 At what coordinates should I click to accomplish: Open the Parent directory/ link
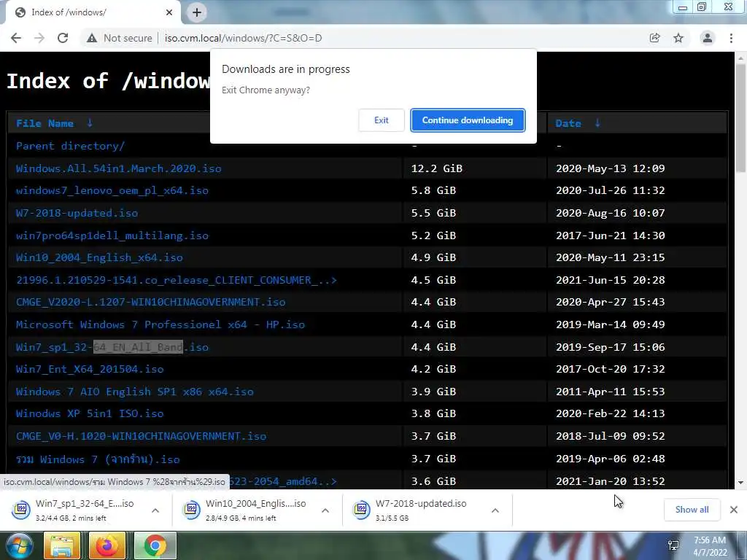pyautogui.click(x=71, y=146)
